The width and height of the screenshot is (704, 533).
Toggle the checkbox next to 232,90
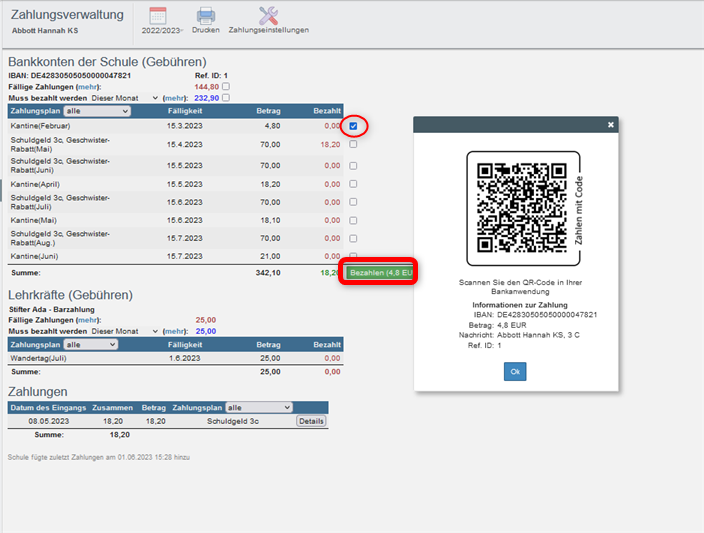[226, 97]
